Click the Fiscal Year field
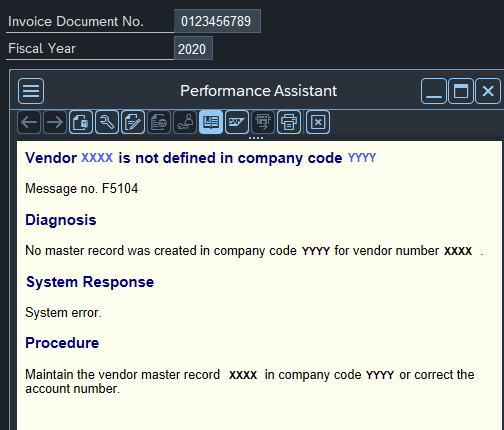This screenshot has width=504, height=430. (193, 49)
